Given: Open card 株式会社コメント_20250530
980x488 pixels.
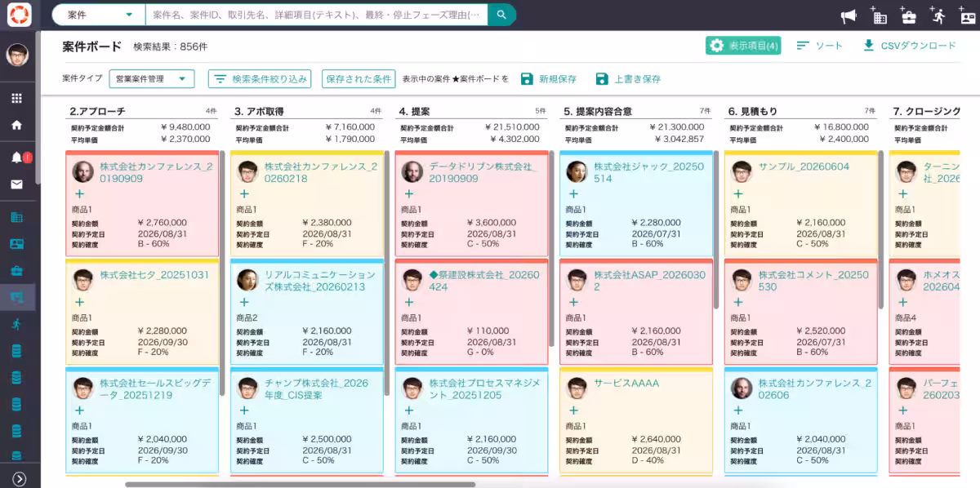Looking at the screenshot, I should [801, 312].
